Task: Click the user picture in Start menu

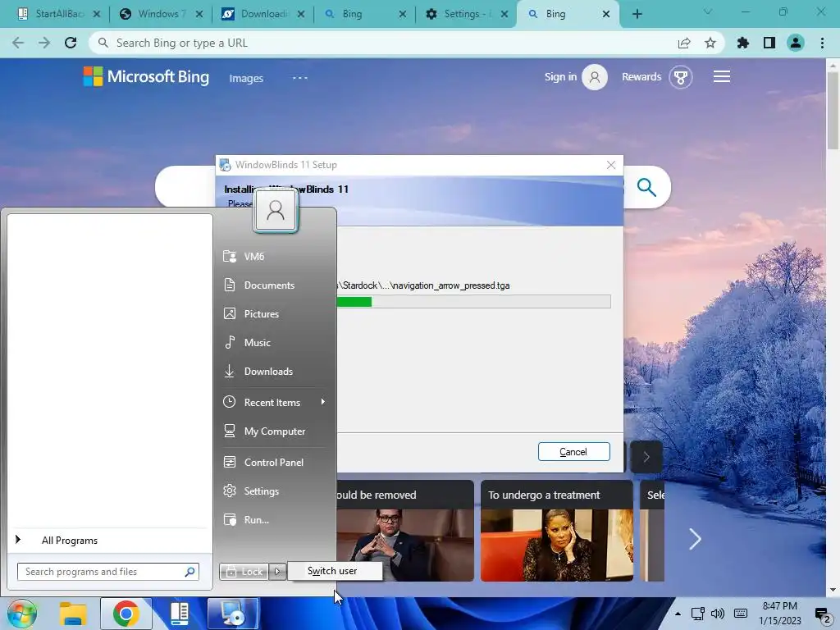Action: (x=276, y=210)
